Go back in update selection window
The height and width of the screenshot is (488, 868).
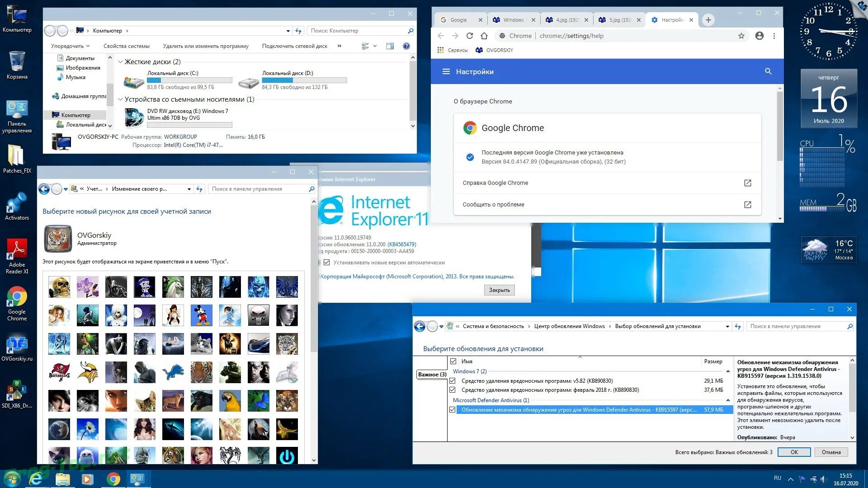coord(420,326)
